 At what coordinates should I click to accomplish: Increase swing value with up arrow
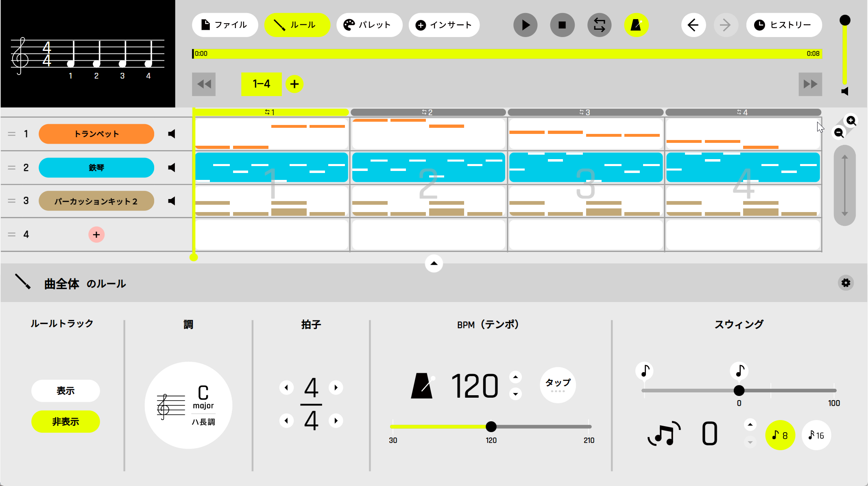click(x=750, y=425)
